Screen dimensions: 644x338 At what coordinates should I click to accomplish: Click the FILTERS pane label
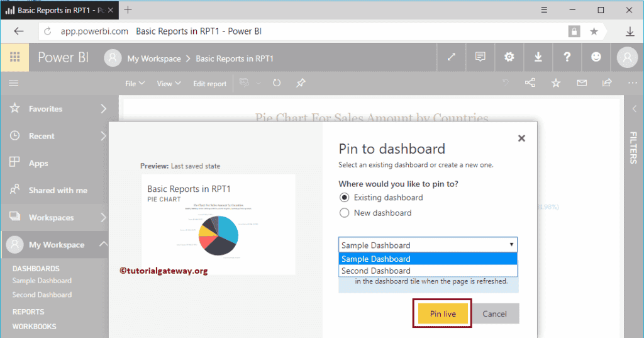pyautogui.click(x=633, y=148)
